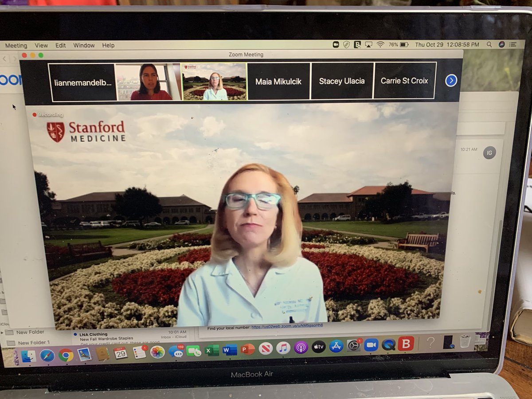Open Music app in the Dock

tap(283, 348)
